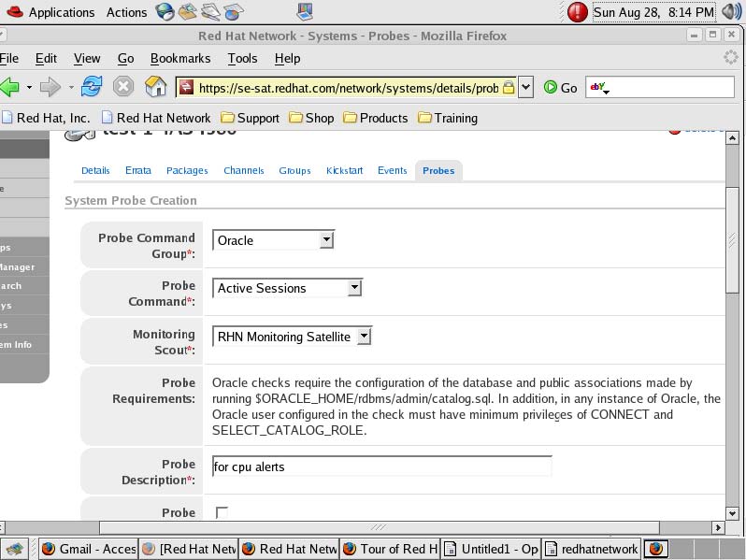Click the Go button
746x560 pixels.
click(x=561, y=88)
